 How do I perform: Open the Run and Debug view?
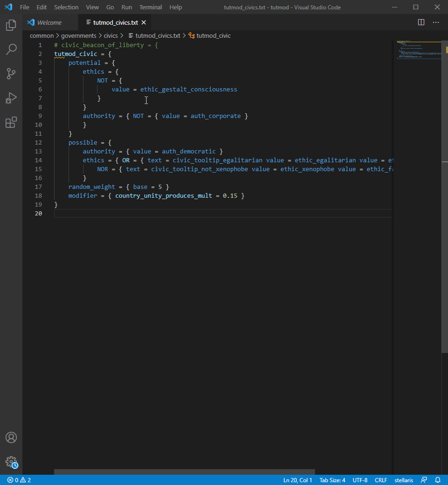[x=11, y=98]
